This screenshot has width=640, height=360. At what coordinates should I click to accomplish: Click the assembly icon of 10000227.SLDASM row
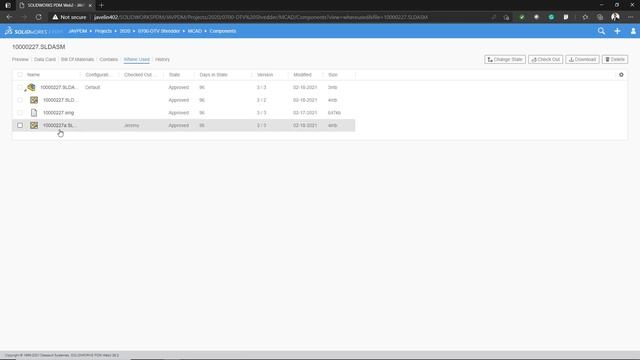(x=31, y=87)
